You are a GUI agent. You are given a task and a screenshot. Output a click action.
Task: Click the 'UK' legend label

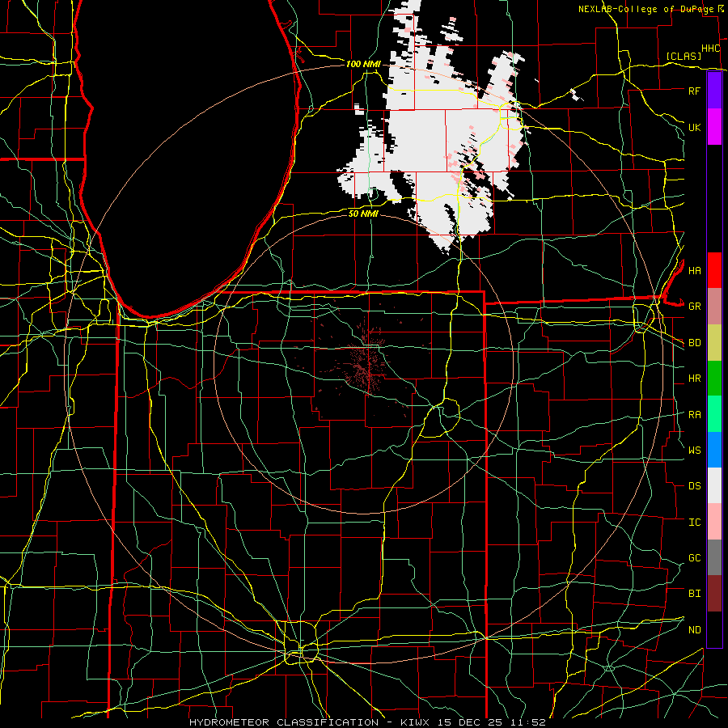tap(694, 127)
